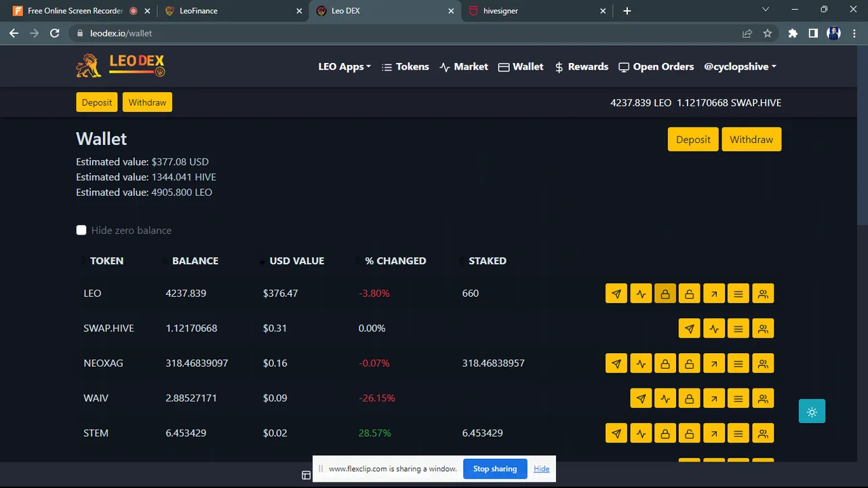This screenshot has height=488, width=868.
Task: Check the Hide zero balance checkbox
Action: click(81, 230)
